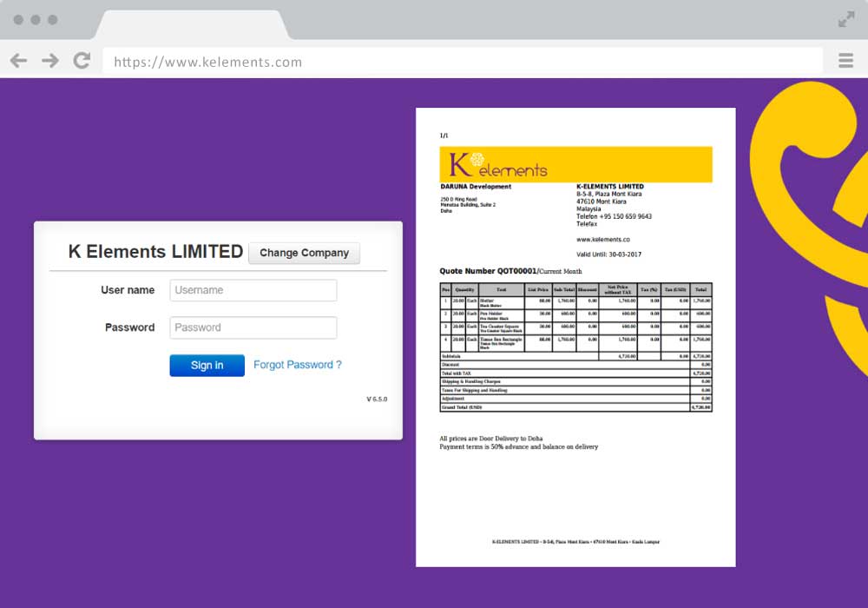
Task: Click into the Password field
Action: pyautogui.click(x=253, y=327)
